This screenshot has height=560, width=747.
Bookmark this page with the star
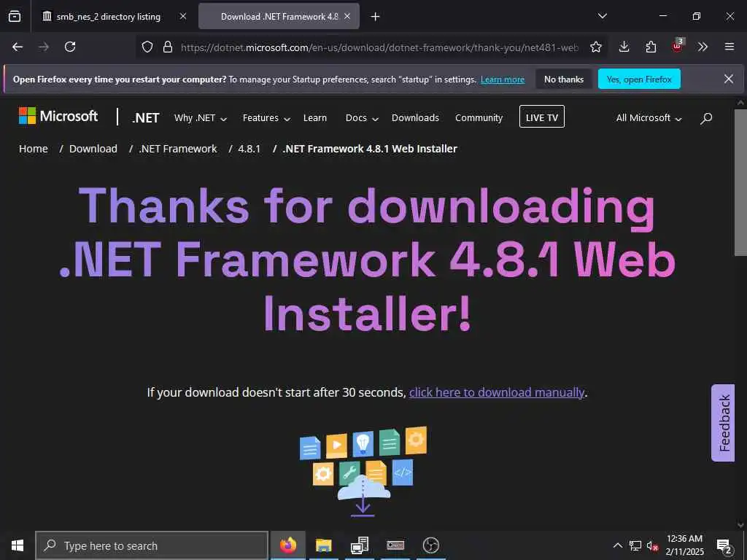click(x=595, y=47)
